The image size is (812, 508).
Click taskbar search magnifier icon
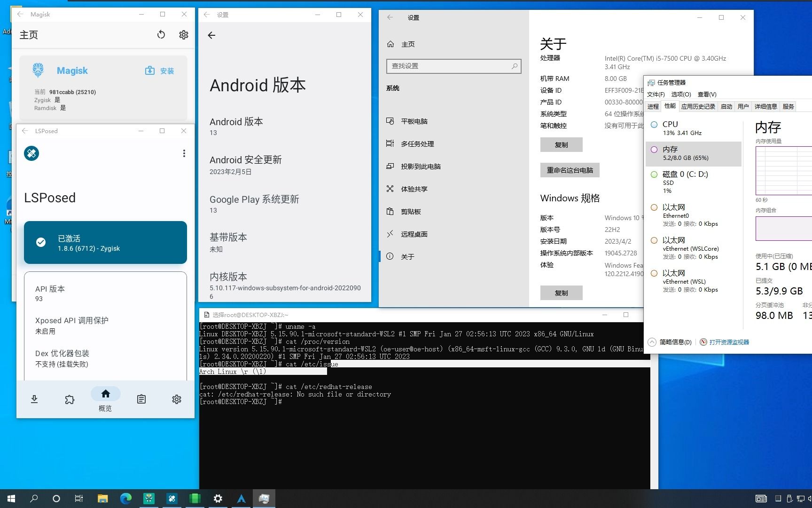[34, 499]
